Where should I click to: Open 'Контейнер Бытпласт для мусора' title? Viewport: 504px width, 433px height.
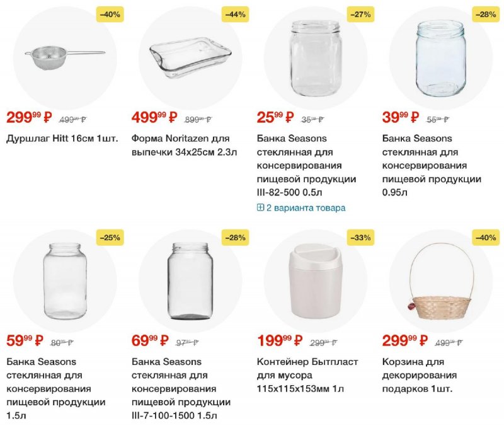(x=307, y=375)
